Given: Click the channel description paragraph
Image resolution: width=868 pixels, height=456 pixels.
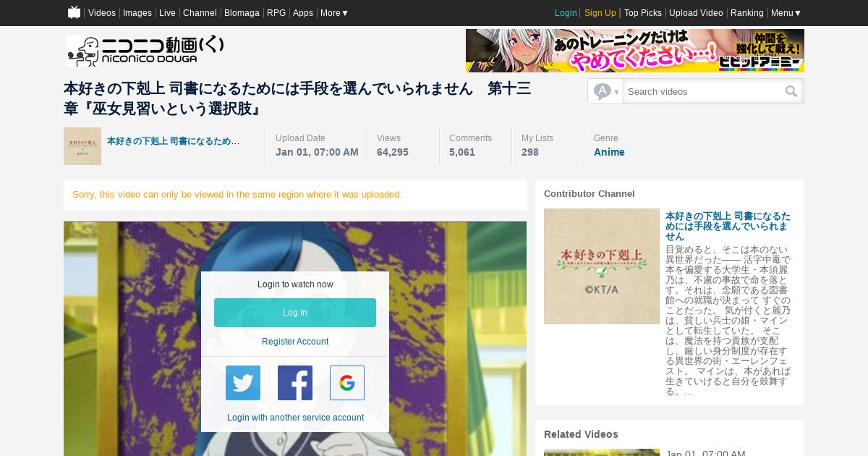Looking at the screenshot, I should click(728, 320).
